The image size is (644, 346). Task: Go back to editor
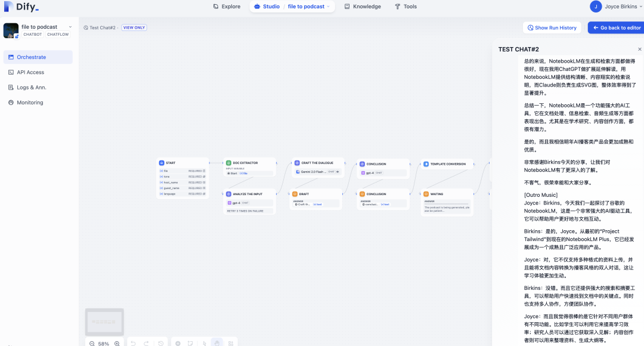616,28
